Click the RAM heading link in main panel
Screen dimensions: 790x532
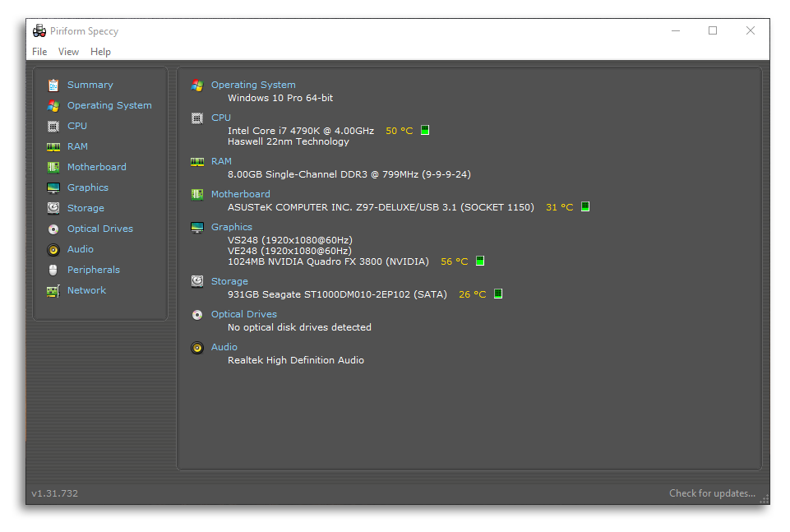(x=222, y=161)
